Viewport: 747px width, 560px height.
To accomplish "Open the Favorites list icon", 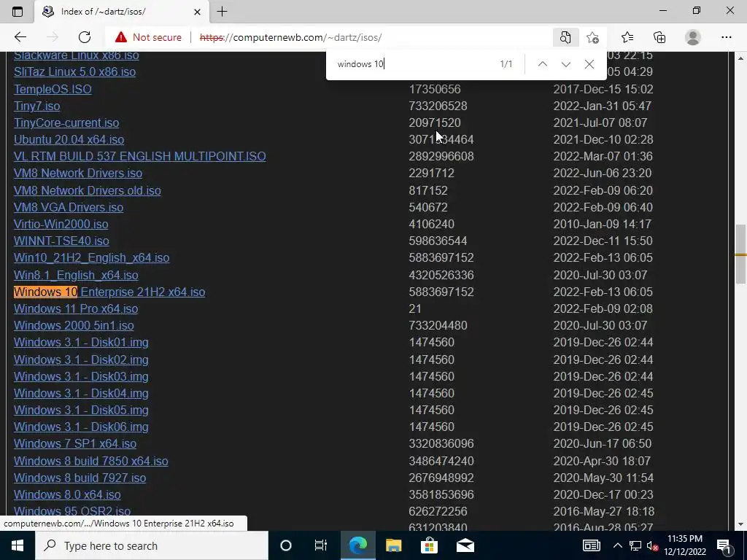I will click(x=627, y=37).
